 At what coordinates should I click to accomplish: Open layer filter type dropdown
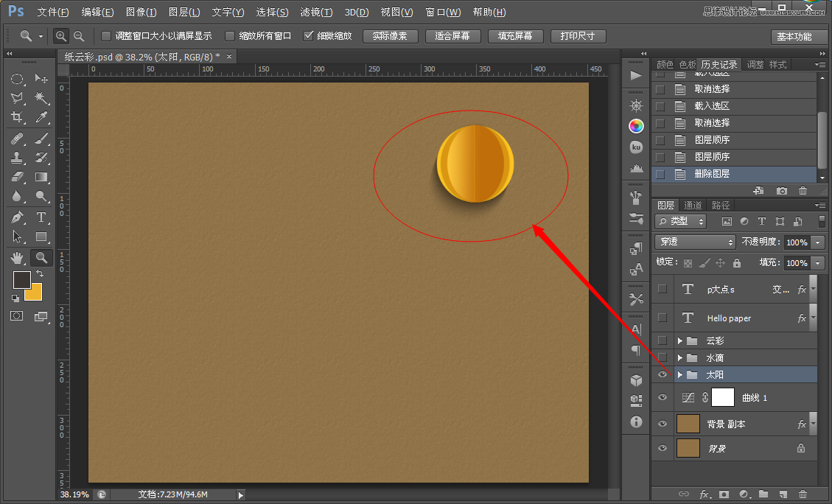[681, 221]
